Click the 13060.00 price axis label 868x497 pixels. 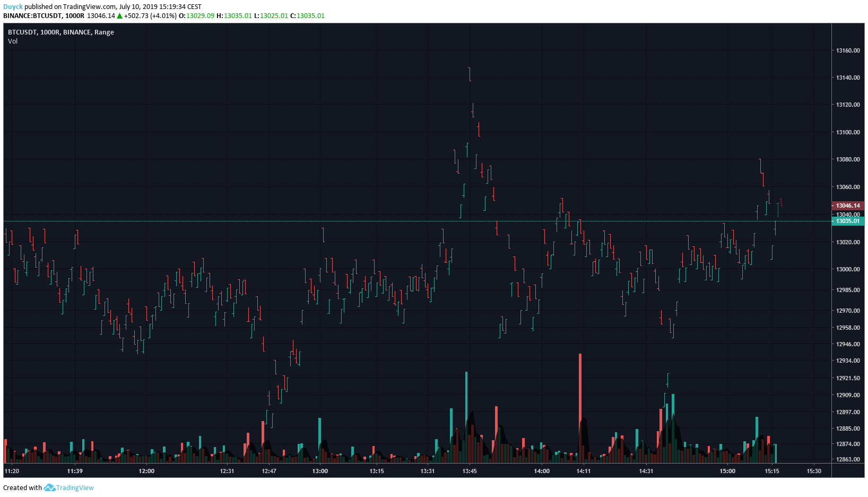[848, 187]
